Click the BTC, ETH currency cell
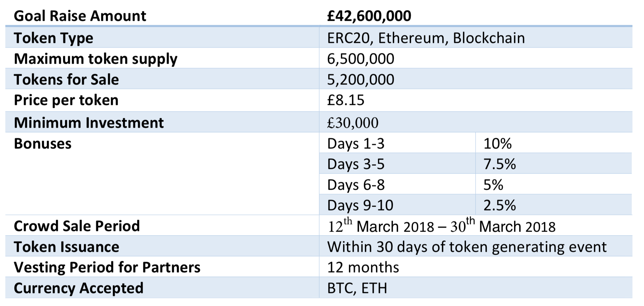The image size is (644, 306). pyautogui.click(x=476, y=288)
